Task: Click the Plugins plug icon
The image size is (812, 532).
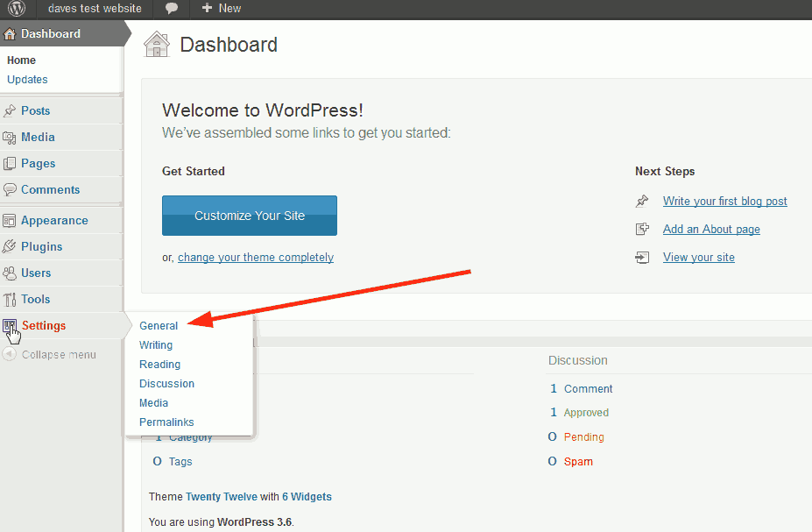Action: [10, 246]
